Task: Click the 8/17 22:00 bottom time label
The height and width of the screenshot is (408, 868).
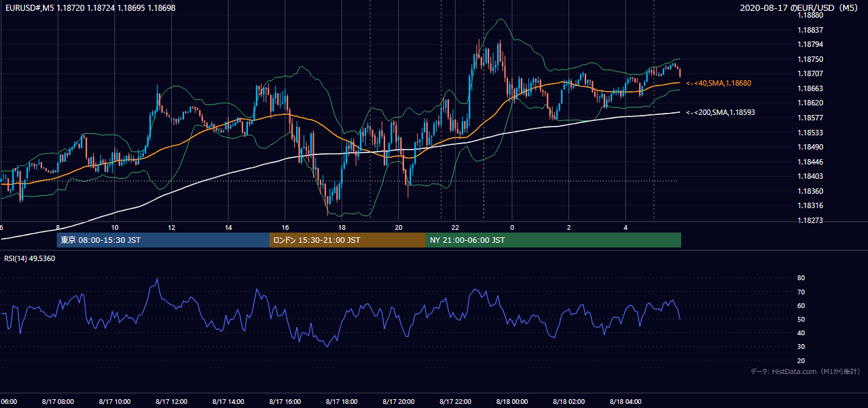Action: [455, 401]
